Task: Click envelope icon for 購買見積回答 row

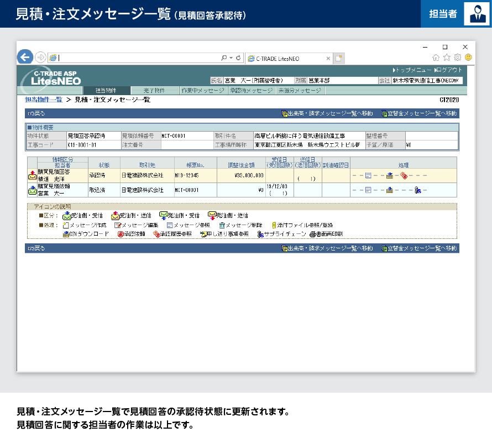Action: (32, 175)
